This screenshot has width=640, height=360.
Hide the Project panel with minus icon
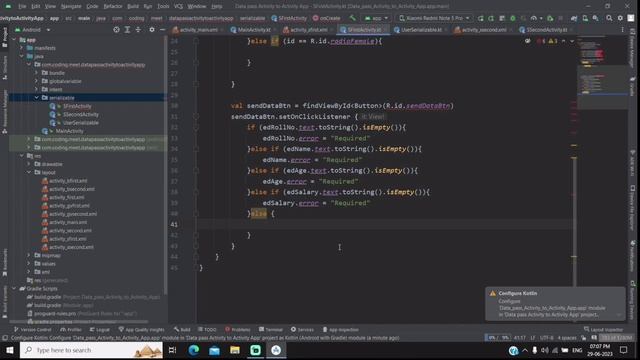pyautogui.click(x=162, y=30)
